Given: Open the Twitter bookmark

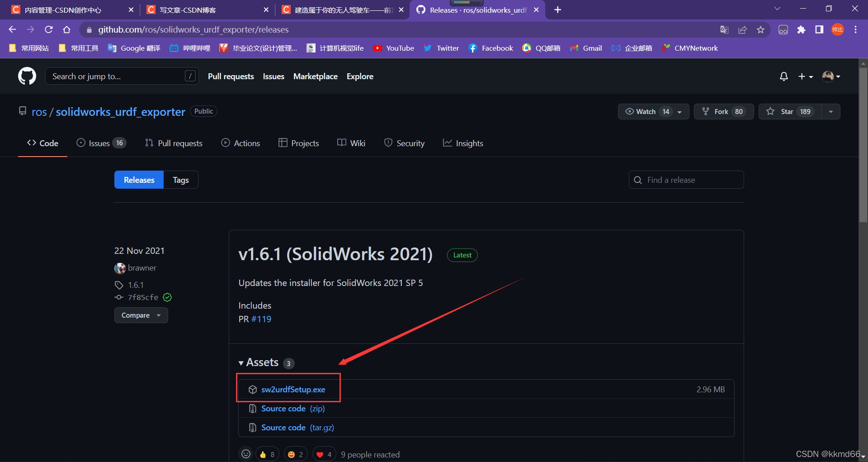Looking at the screenshot, I should [x=441, y=48].
